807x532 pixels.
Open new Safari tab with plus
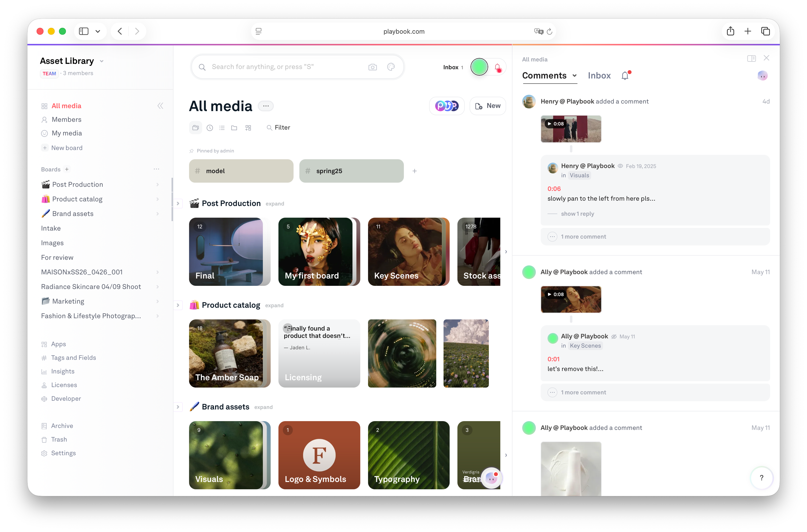tap(748, 31)
